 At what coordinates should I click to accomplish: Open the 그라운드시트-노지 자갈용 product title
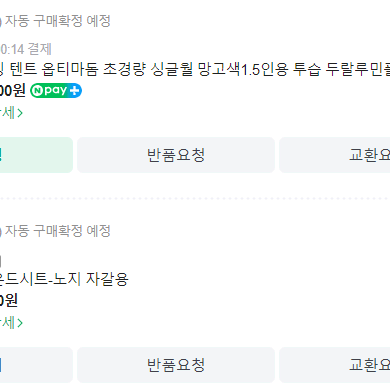[x=64, y=279]
